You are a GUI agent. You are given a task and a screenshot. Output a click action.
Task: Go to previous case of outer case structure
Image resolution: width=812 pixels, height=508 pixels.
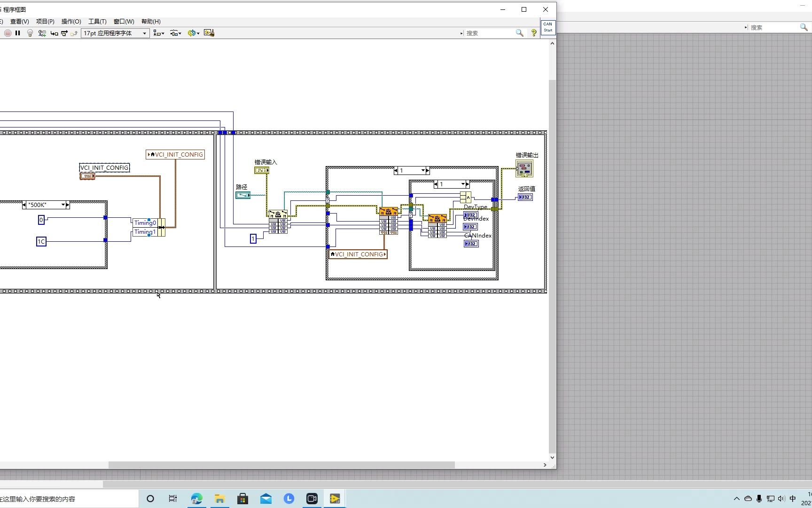[x=396, y=171]
